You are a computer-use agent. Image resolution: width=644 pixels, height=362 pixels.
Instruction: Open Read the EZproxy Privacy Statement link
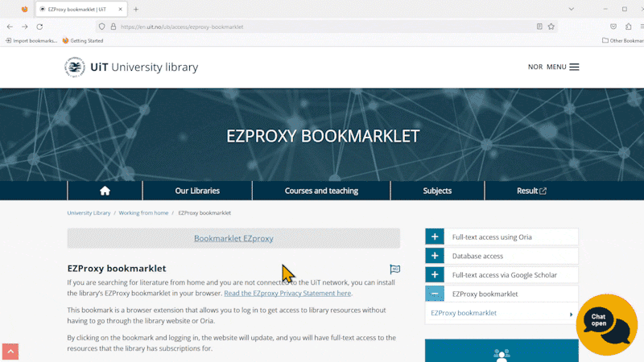pos(287,293)
